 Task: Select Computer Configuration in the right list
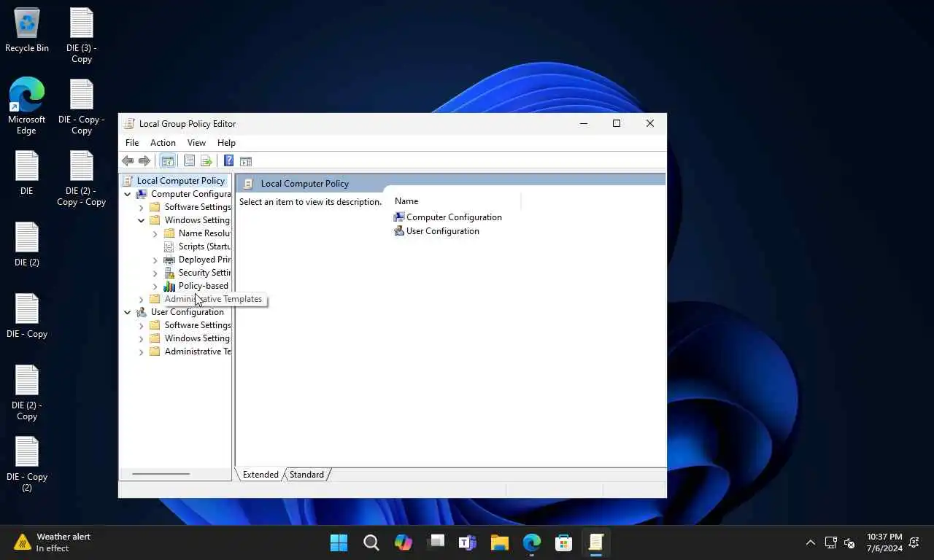pos(447,217)
